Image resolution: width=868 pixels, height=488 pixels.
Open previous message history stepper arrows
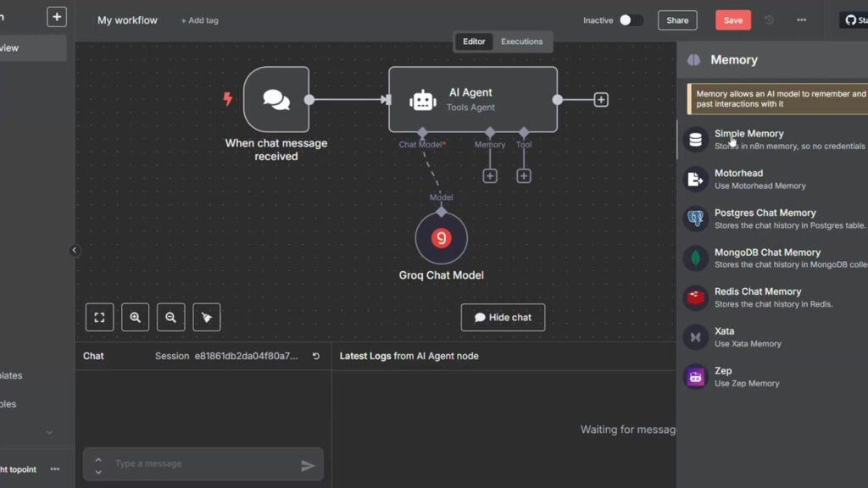coord(98,465)
